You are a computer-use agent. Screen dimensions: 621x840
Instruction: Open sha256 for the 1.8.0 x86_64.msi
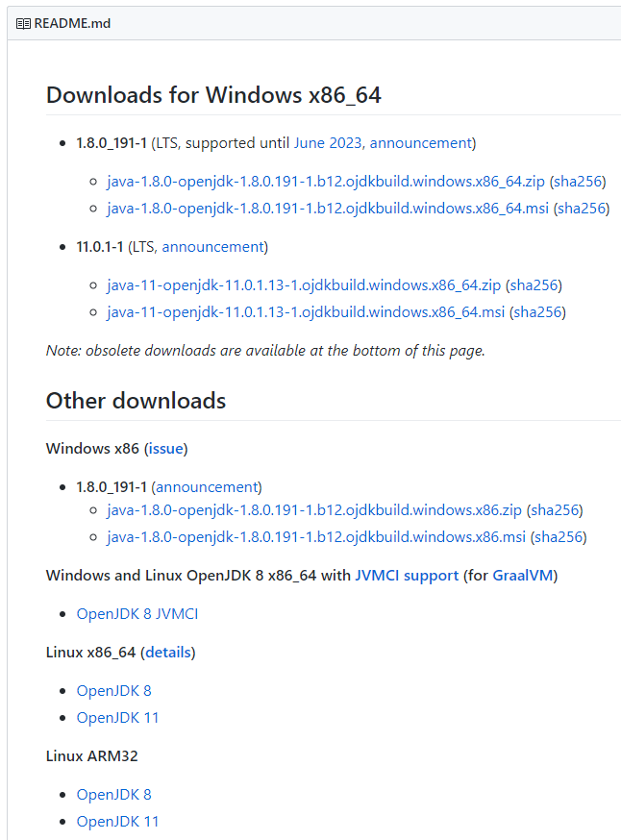point(582,209)
